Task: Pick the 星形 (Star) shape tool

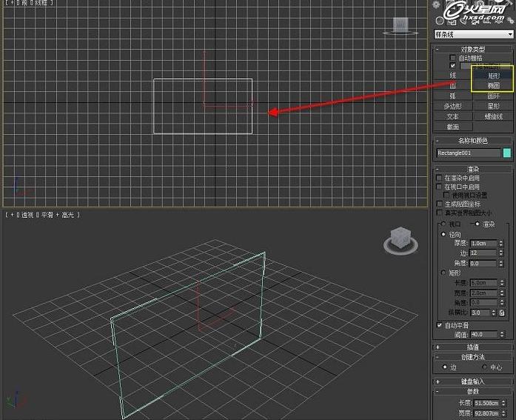Action: pyautogui.click(x=492, y=106)
